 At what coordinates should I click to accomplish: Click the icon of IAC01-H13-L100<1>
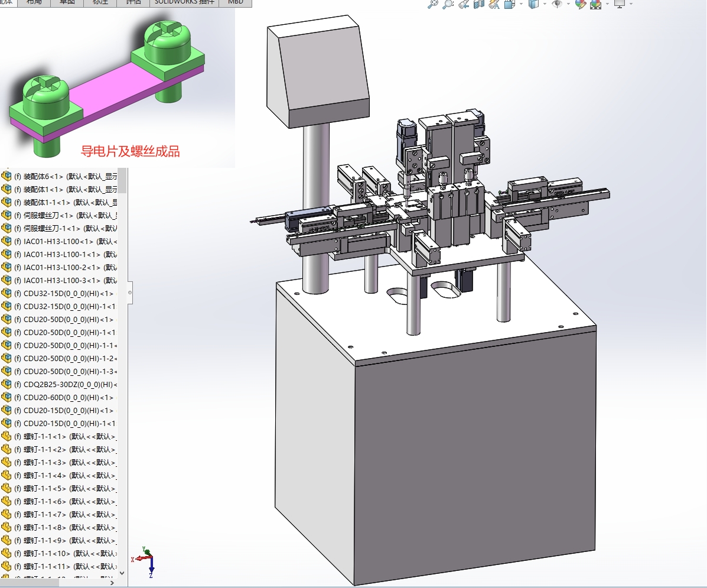[x=6, y=242]
